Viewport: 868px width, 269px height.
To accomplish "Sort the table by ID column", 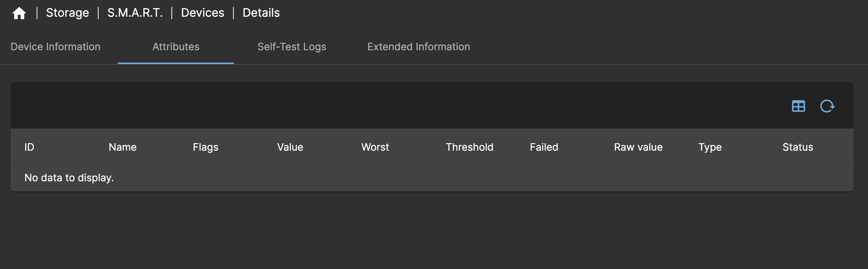I will [x=29, y=147].
